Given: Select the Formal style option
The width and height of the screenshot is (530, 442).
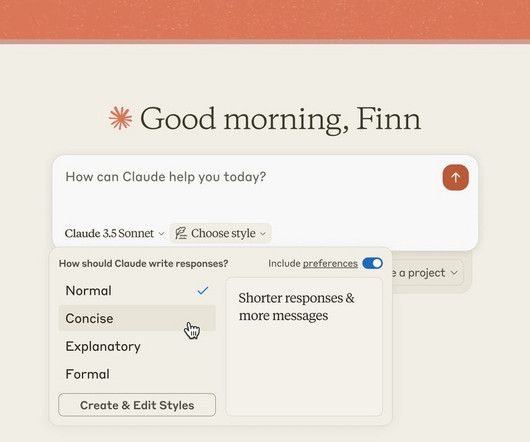Looking at the screenshot, I should [137, 374].
